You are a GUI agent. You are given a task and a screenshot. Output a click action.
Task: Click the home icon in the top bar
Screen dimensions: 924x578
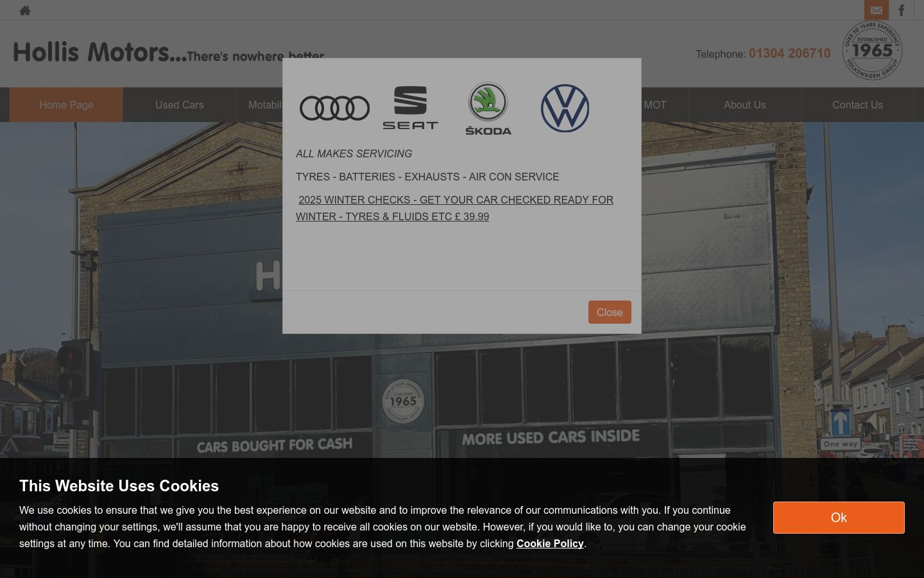[25, 10]
